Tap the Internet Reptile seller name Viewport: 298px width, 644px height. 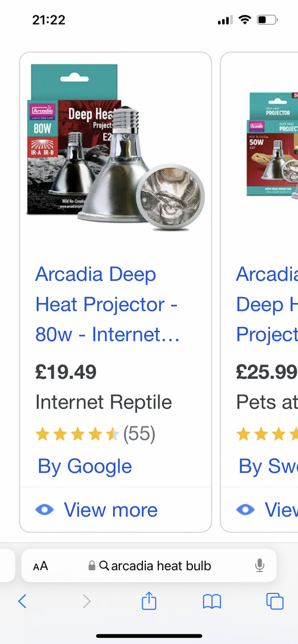click(x=104, y=402)
